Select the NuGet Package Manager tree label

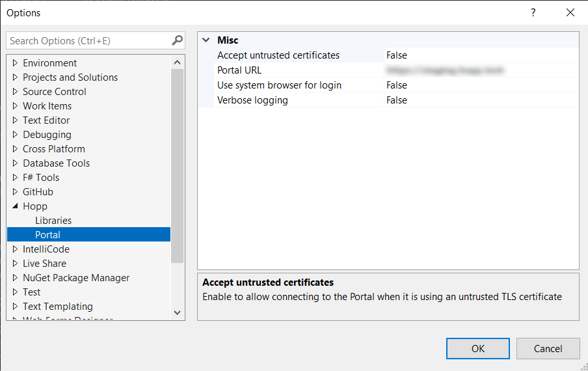(x=75, y=277)
